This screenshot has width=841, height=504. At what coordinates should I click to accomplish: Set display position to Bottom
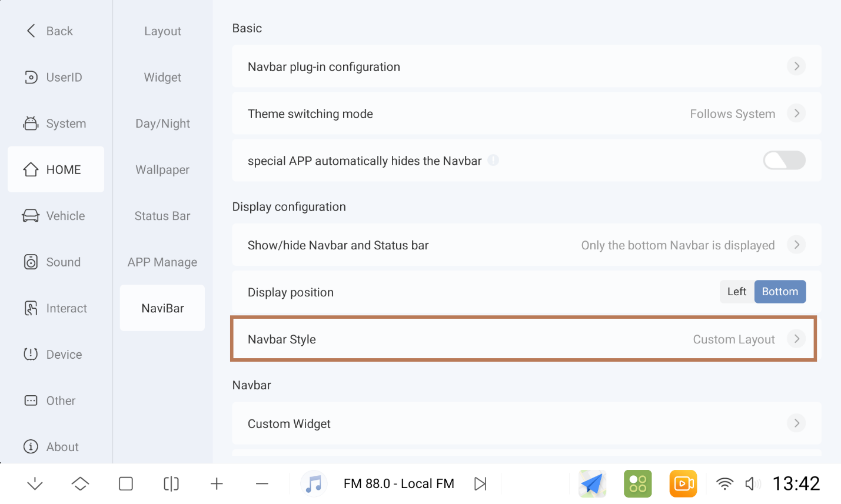[x=780, y=292]
